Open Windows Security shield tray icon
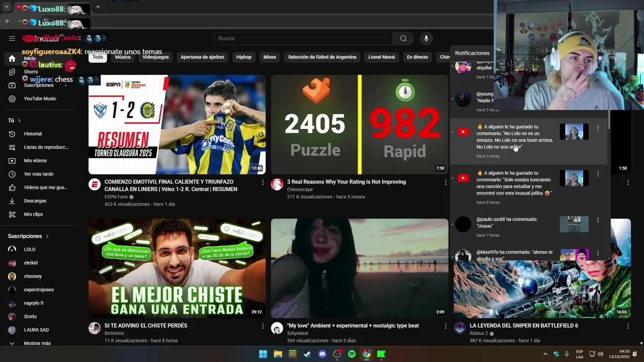The width and height of the screenshot is (644, 362). (556, 354)
